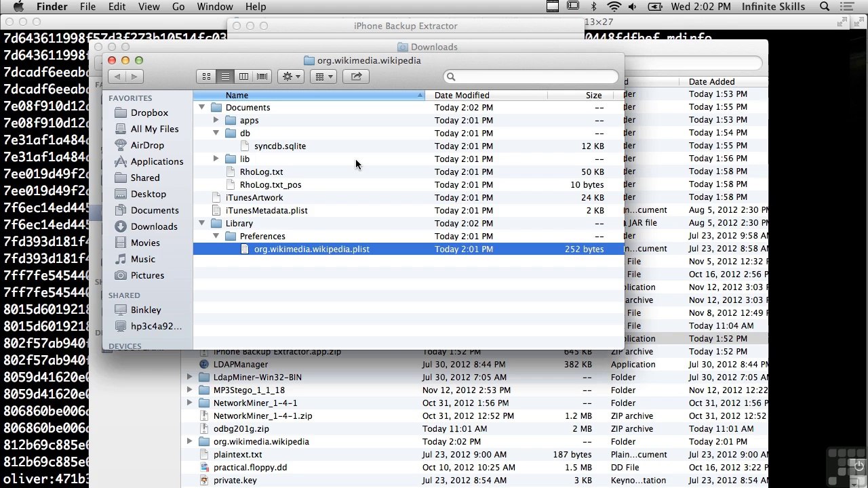Sort by Date Modified column header
The height and width of the screenshot is (488, 868).
tap(461, 96)
